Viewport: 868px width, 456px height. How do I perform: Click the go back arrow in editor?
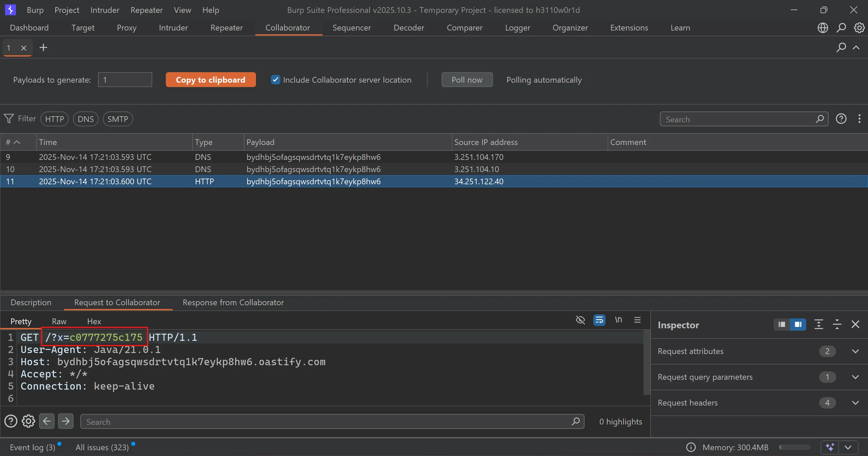tap(47, 421)
